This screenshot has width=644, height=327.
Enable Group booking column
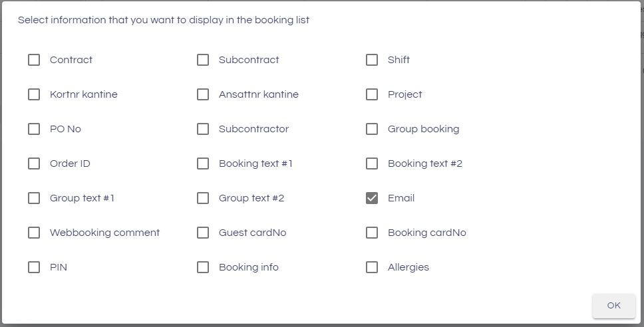(x=372, y=129)
